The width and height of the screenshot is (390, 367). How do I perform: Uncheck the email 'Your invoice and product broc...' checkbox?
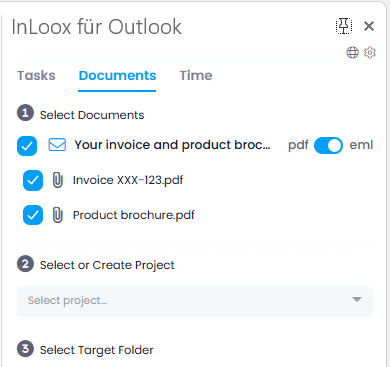[27, 146]
